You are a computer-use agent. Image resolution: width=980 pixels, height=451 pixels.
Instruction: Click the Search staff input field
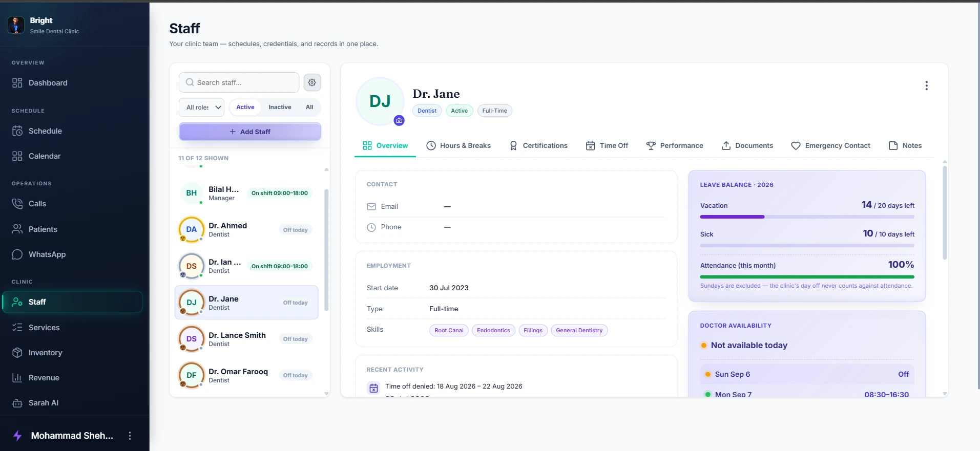(239, 82)
